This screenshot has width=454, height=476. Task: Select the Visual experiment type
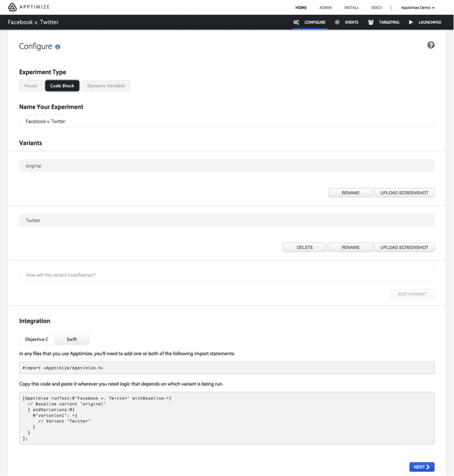pyautogui.click(x=31, y=85)
